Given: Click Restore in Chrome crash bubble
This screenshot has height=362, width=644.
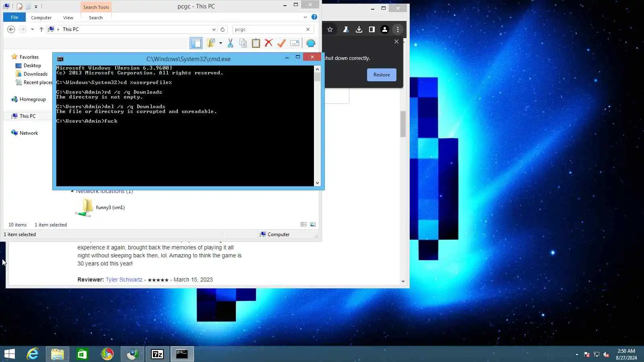Looking at the screenshot, I should click(382, 75).
